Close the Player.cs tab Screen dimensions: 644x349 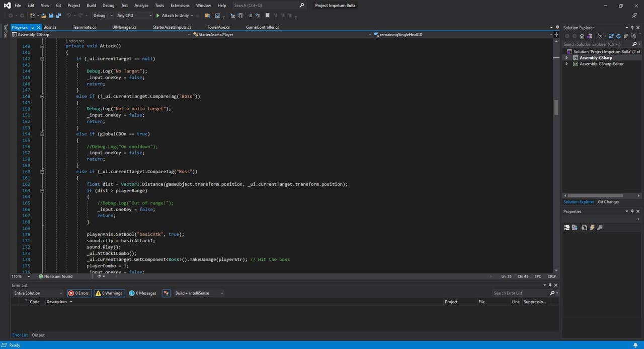[39, 27]
